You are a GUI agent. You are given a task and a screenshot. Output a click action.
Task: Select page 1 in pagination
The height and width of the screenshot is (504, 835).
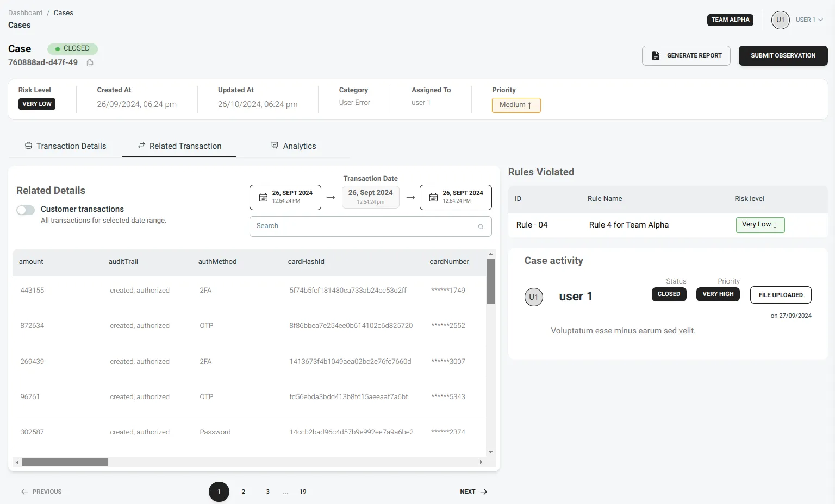coord(219,492)
